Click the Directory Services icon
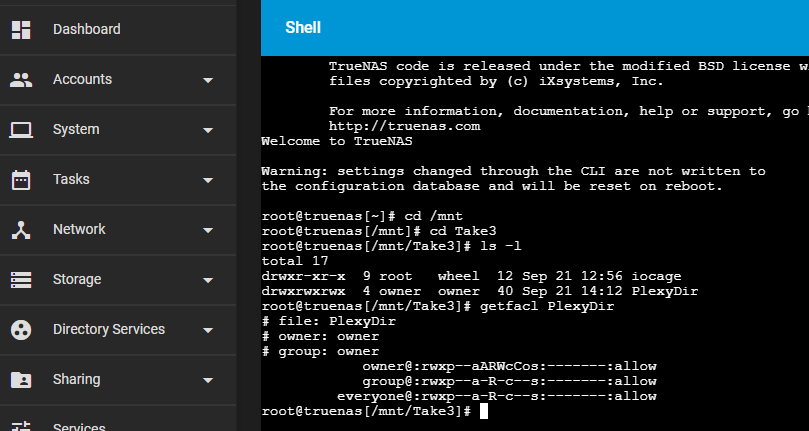This screenshot has height=431, width=809. [21, 330]
